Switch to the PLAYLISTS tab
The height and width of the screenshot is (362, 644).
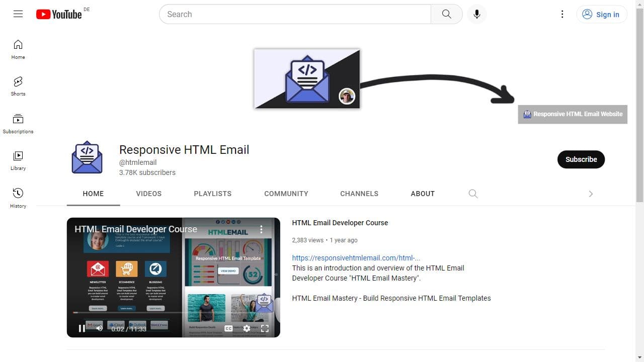[x=213, y=194]
